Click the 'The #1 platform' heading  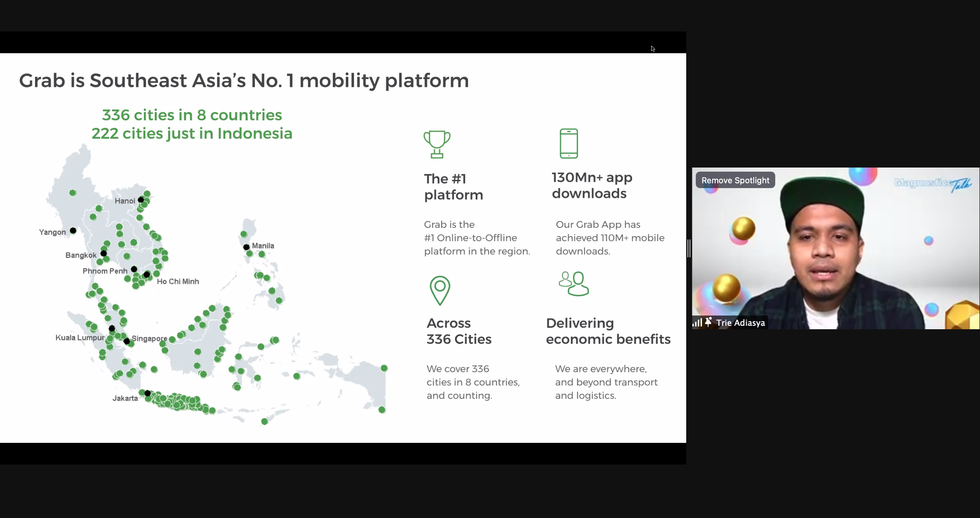point(453,186)
